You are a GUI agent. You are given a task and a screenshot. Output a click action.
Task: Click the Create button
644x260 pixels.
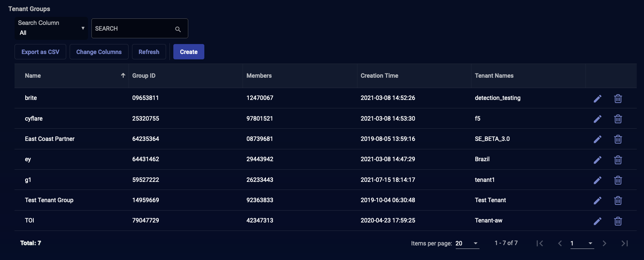189,52
